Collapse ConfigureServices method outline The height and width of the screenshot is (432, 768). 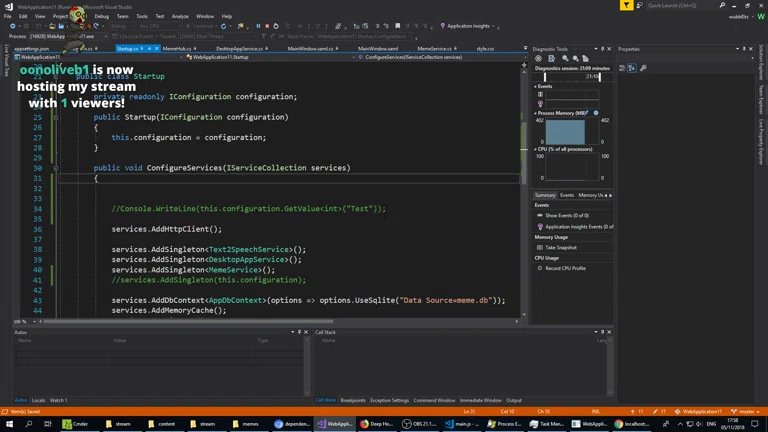(x=56, y=168)
